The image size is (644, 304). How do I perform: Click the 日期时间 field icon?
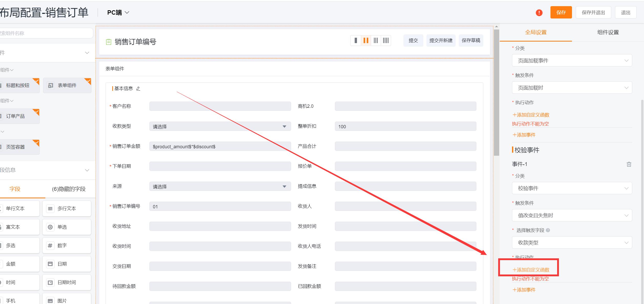tap(50, 282)
